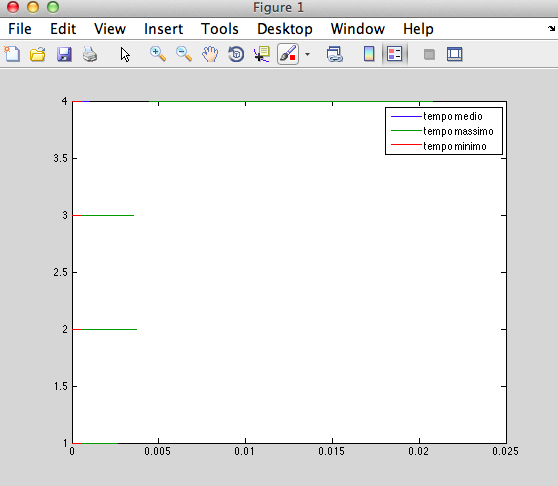Select the 'tempo massimo' legend entry

tap(458, 131)
